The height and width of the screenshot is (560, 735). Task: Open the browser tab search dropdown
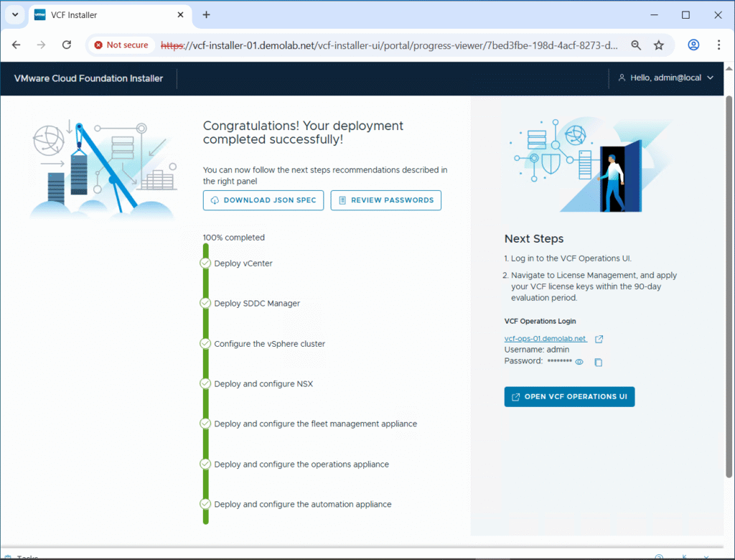[x=14, y=14]
